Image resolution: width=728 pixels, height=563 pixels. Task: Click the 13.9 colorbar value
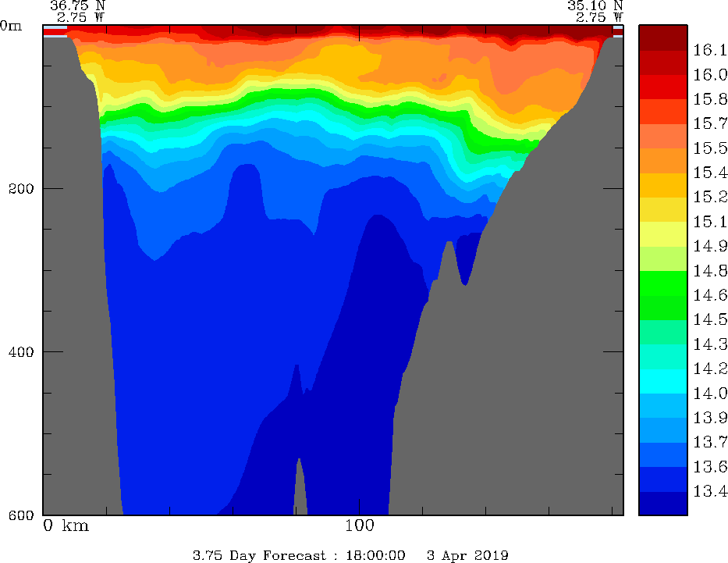tap(710, 418)
